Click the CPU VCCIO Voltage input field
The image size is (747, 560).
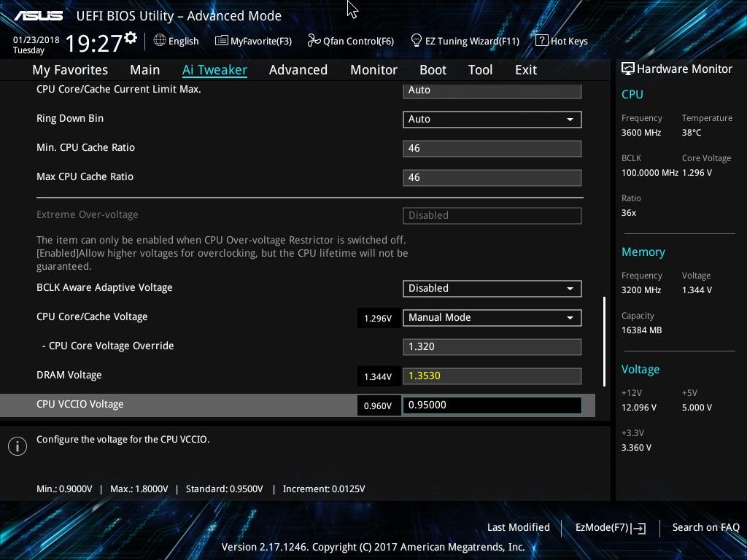pos(492,405)
